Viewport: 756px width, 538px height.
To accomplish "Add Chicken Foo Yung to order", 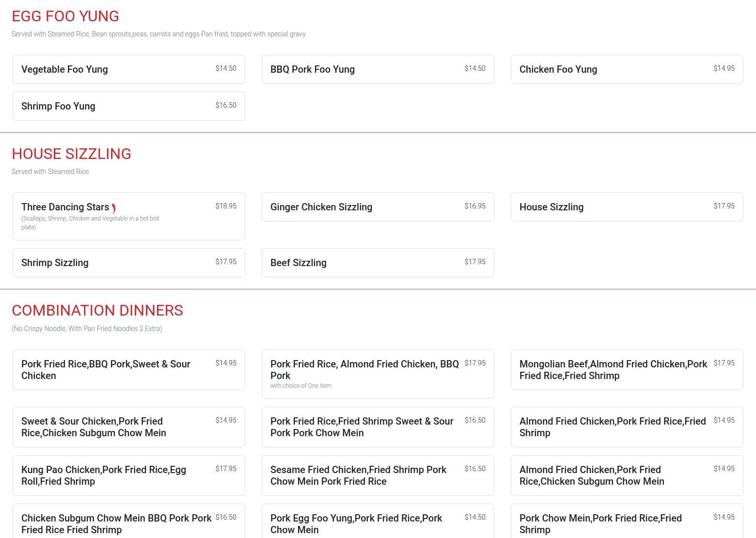I will 627,69.
